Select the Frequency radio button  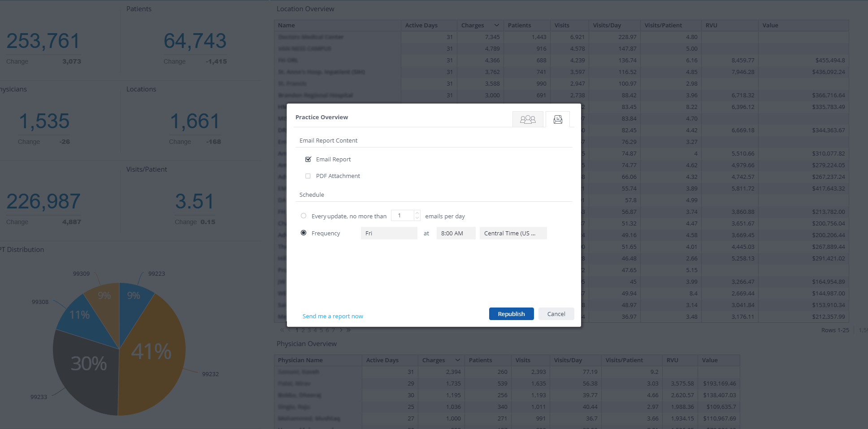[x=304, y=233]
